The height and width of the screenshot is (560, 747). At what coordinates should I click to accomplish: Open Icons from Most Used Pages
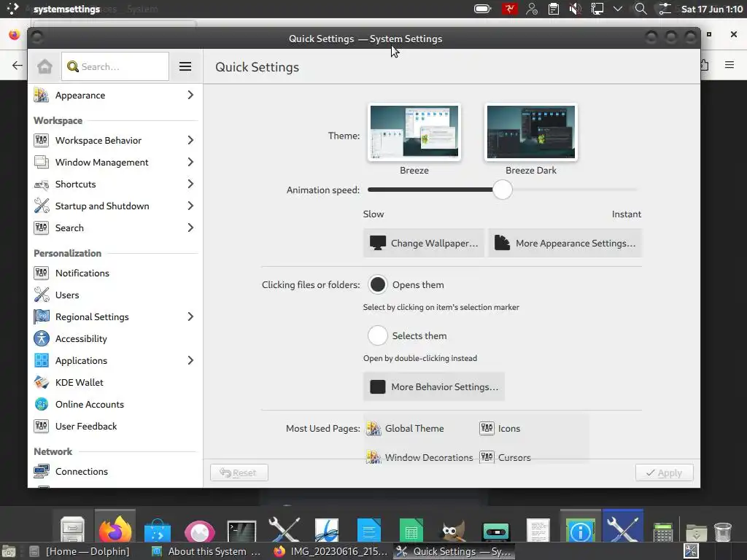[x=500, y=429]
